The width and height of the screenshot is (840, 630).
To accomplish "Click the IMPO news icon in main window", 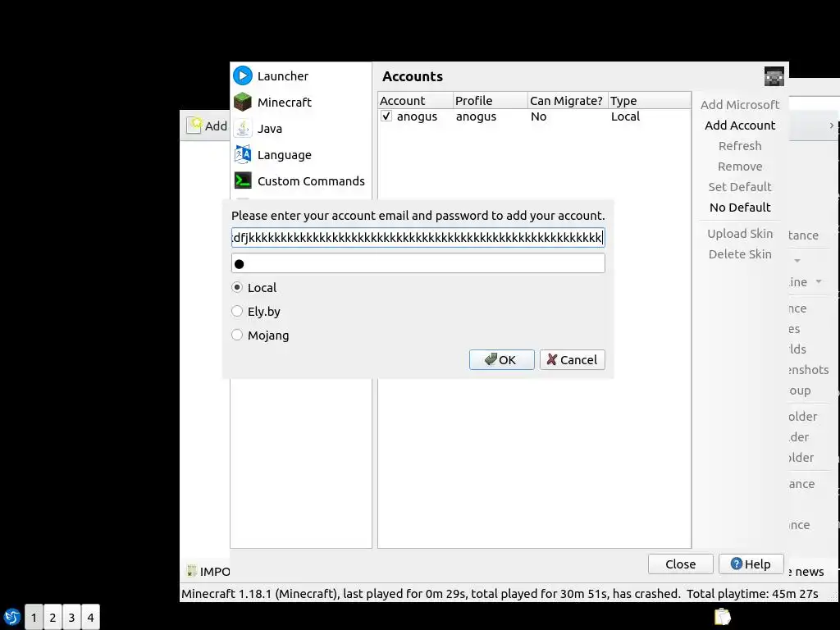I will [x=191, y=571].
